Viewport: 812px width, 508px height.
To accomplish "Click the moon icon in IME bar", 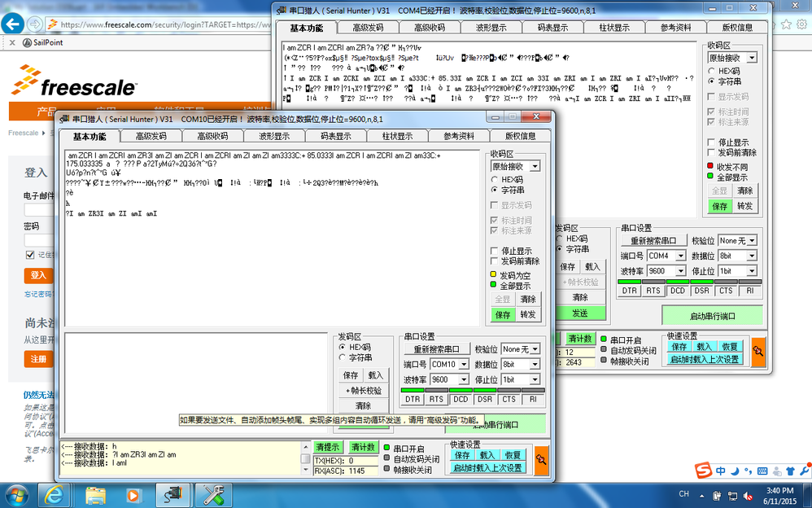I will pyautogui.click(x=735, y=471).
